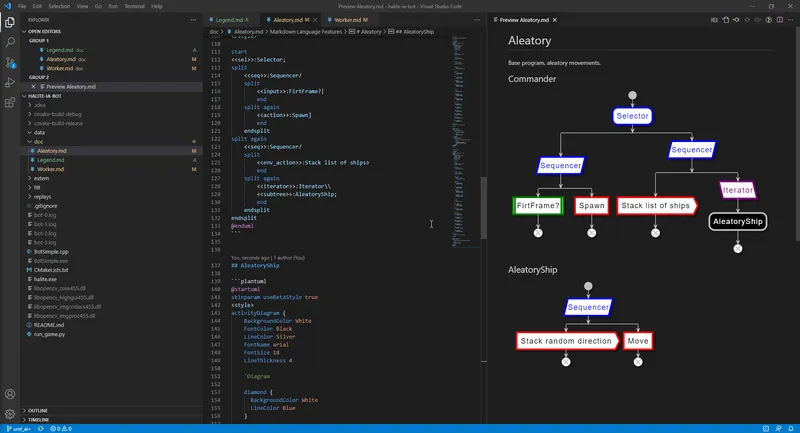Image resolution: width=800 pixels, height=433 pixels.
Task: Click the open changes icon in preview toolbar
Action: point(736,20)
